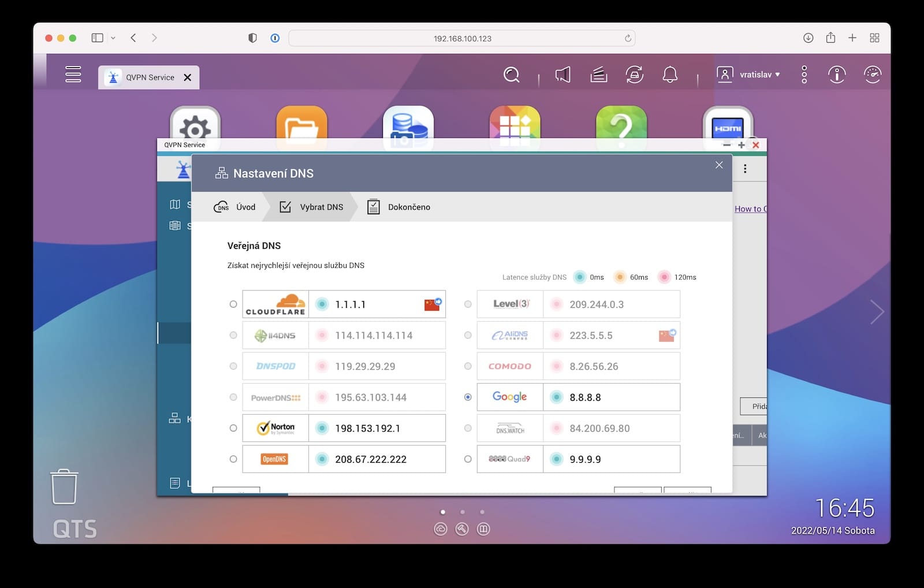The width and height of the screenshot is (924, 588).
Task: Open QVPN Service window three-dot menu
Action: (x=745, y=169)
